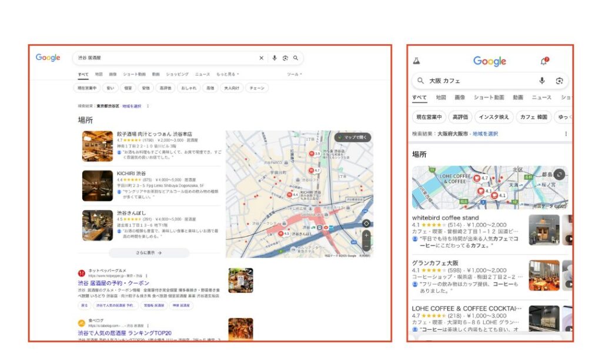Click the magnifier search icon in desktop search bar

click(x=296, y=58)
